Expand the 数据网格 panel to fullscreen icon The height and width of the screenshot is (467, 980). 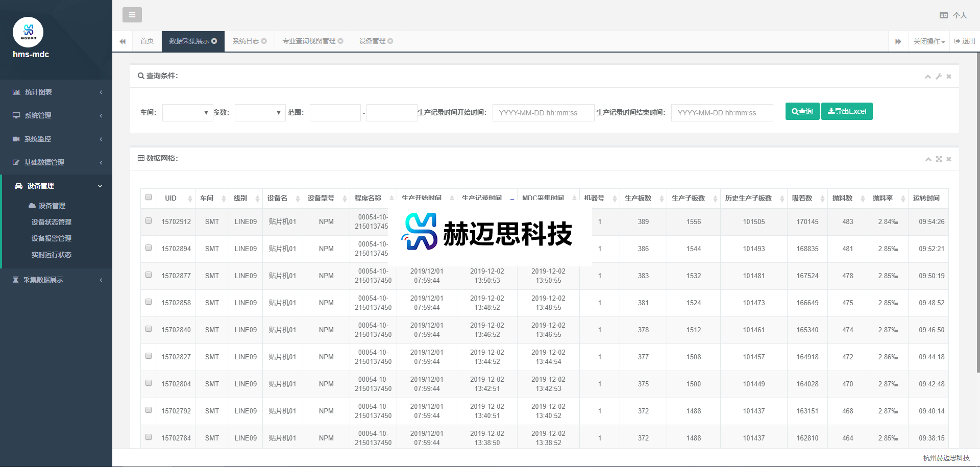pos(939,159)
